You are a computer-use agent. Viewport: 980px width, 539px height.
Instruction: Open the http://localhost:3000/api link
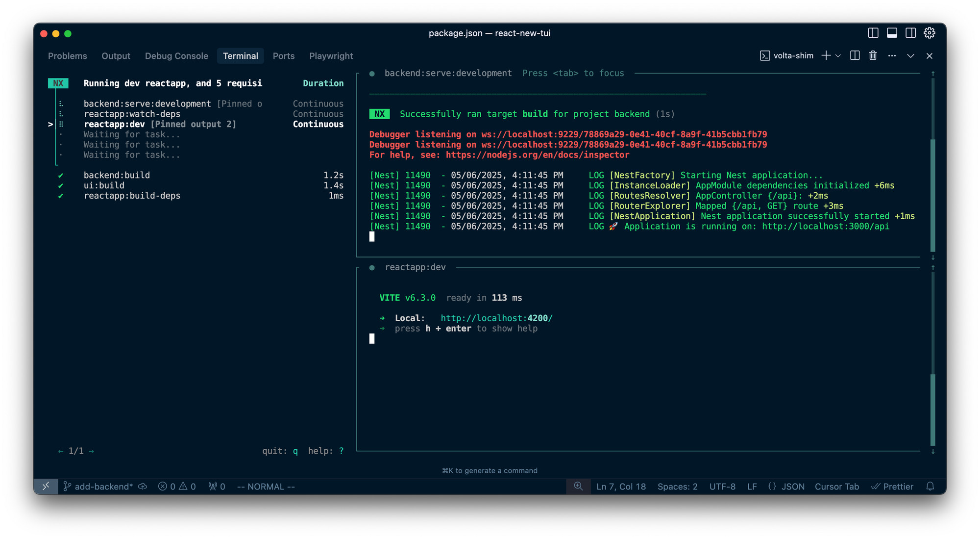coord(826,227)
